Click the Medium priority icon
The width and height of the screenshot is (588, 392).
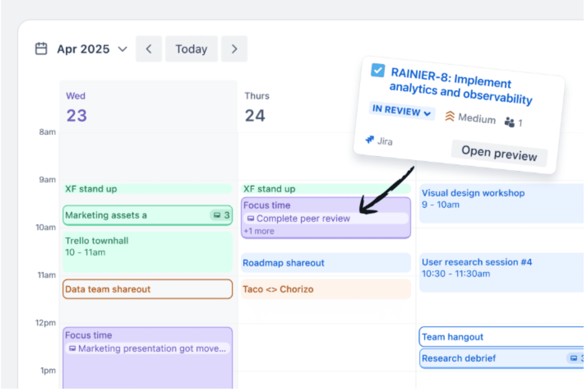[x=449, y=116]
